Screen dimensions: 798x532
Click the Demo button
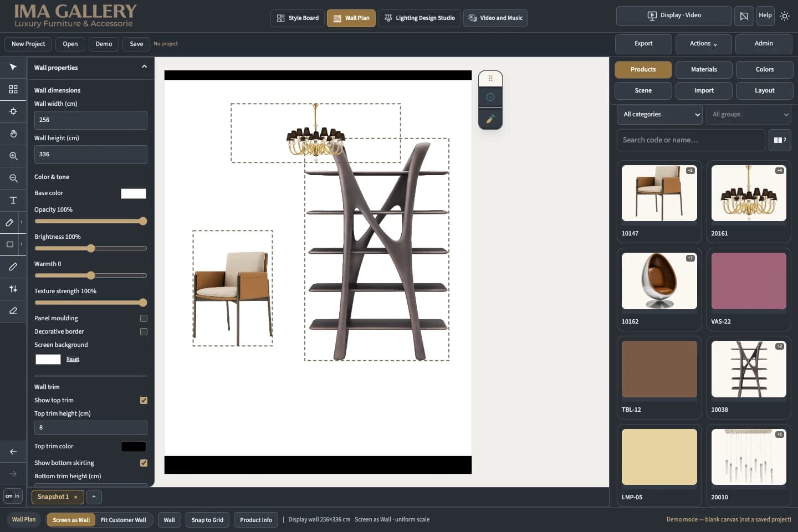104,44
